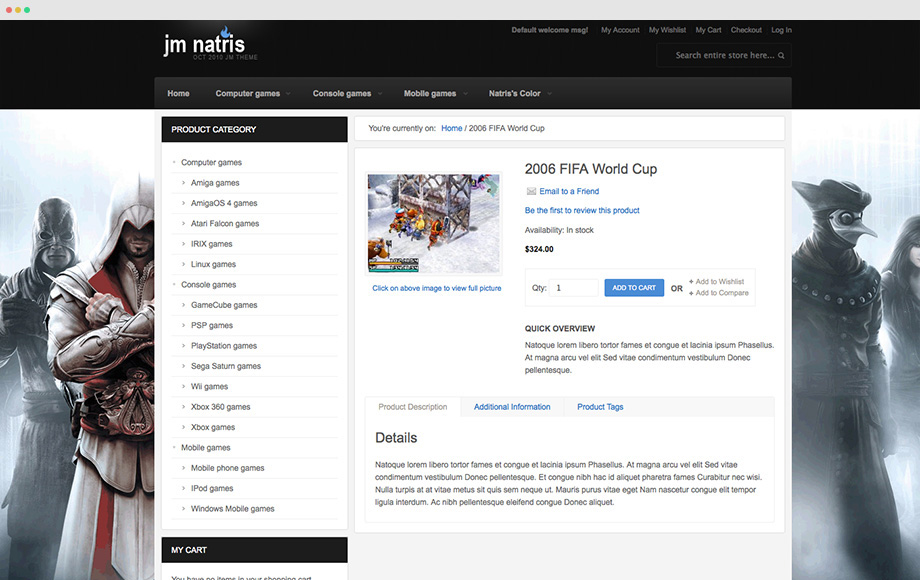920x580 pixels.
Task: Click the QUICK OVERVIEW heading
Action: 560,328
